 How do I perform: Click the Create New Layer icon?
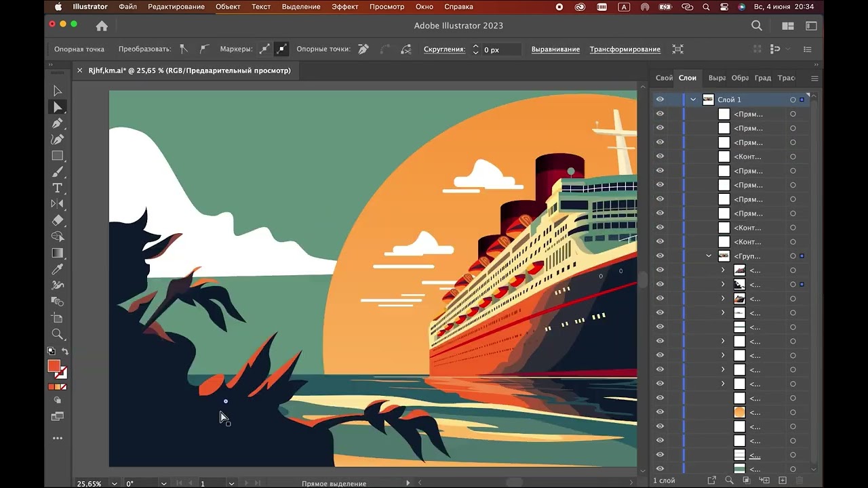783,481
